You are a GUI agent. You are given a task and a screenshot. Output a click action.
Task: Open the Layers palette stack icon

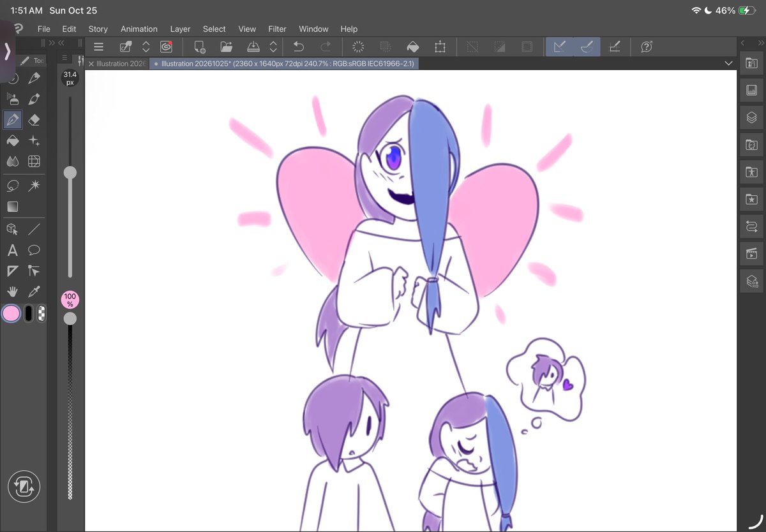tap(751, 117)
